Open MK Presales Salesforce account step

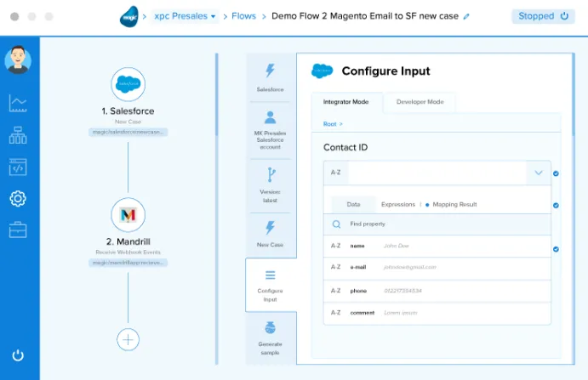(x=270, y=130)
